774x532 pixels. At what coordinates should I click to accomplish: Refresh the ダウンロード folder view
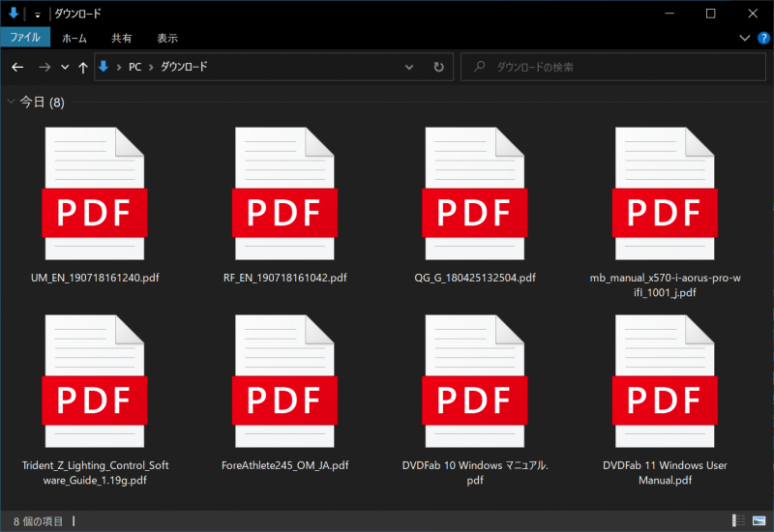[x=438, y=67]
